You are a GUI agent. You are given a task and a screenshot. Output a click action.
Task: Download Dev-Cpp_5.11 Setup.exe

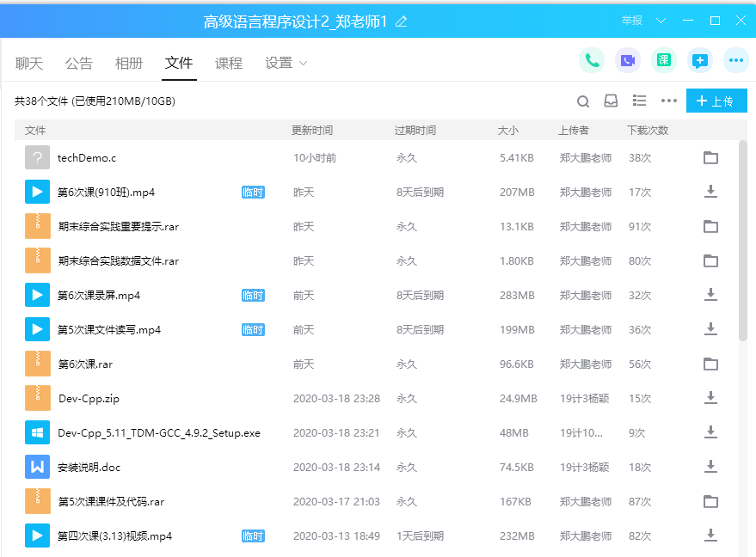(710, 432)
